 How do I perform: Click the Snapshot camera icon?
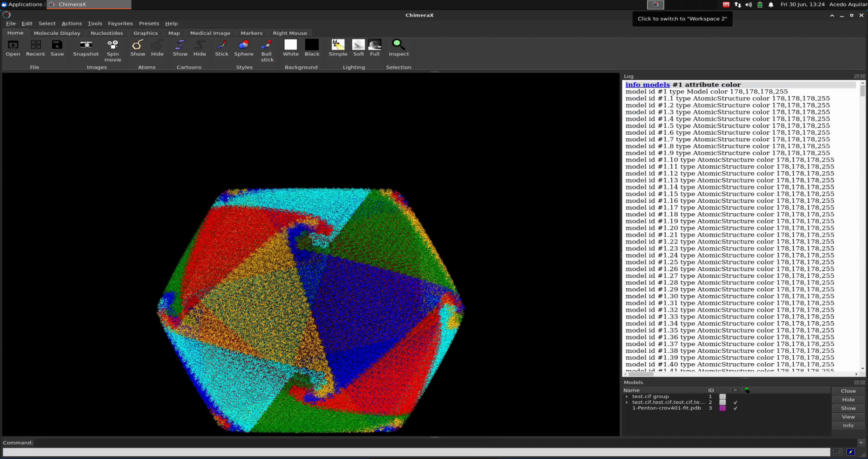click(x=86, y=45)
